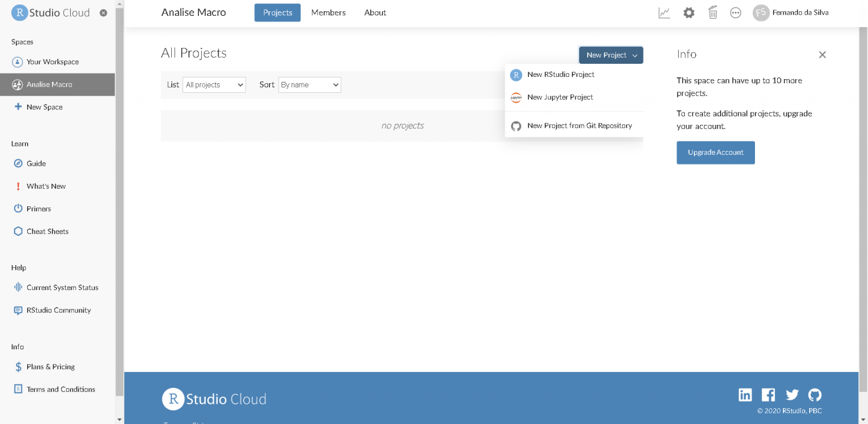Click the Fernando da Silva profile avatar

[760, 12]
